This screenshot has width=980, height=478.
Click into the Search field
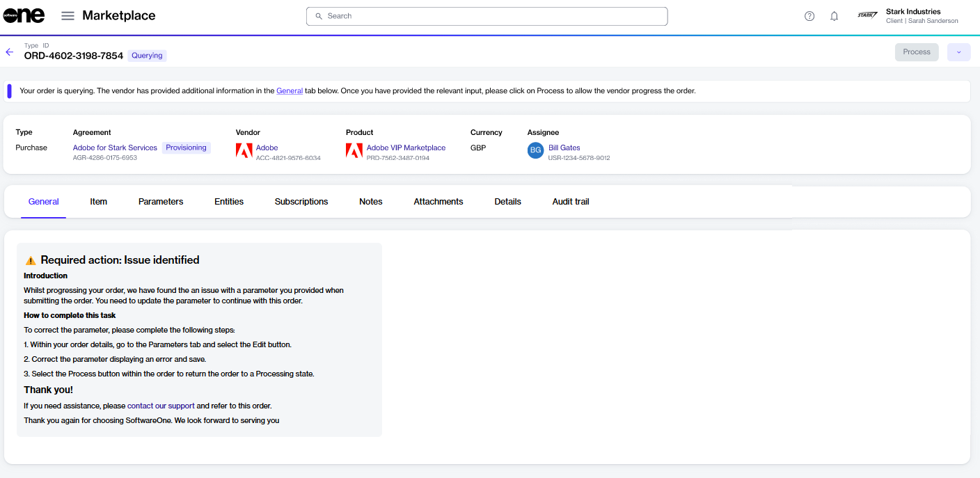point(487,16)
